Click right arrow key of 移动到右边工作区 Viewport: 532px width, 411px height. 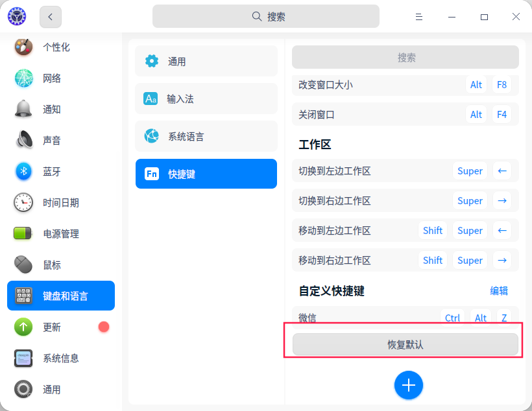tap(502, 261)
